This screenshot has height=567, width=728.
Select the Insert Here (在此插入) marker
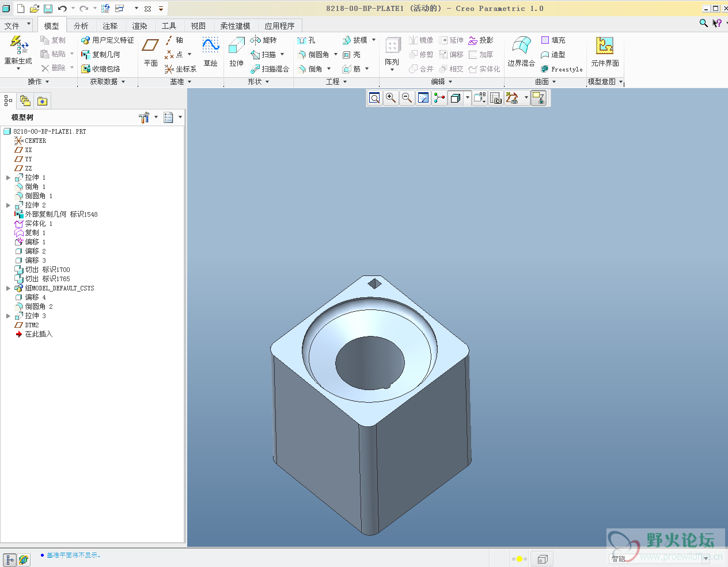pos(34,334)
